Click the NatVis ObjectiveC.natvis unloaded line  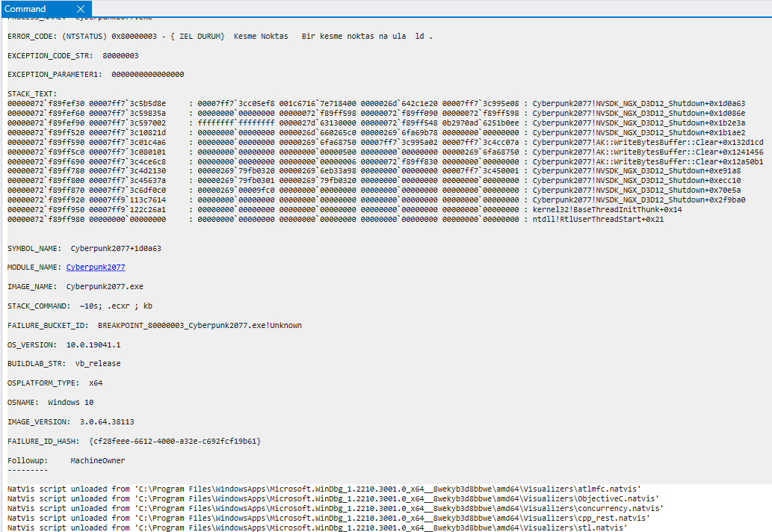333,498
